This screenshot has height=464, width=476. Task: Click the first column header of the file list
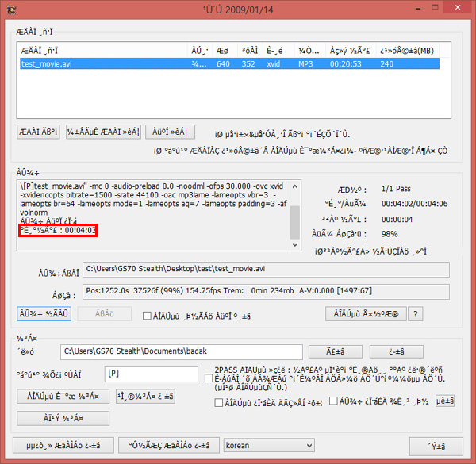point(102,51)
